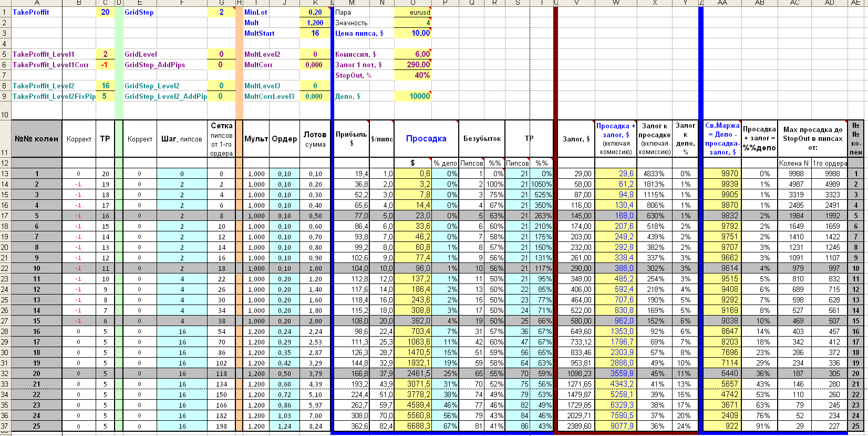Select the collateral cell 2389,60
868x436 pixels.
point(576,426)
